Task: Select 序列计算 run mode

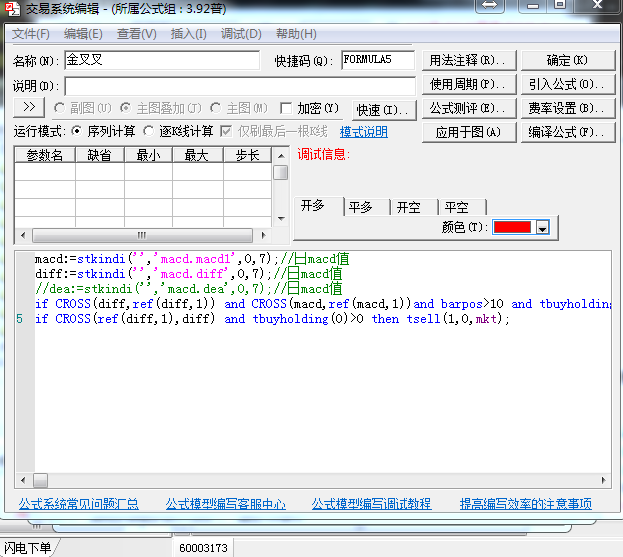Action: pyautogui.click(x=77, y=132)
